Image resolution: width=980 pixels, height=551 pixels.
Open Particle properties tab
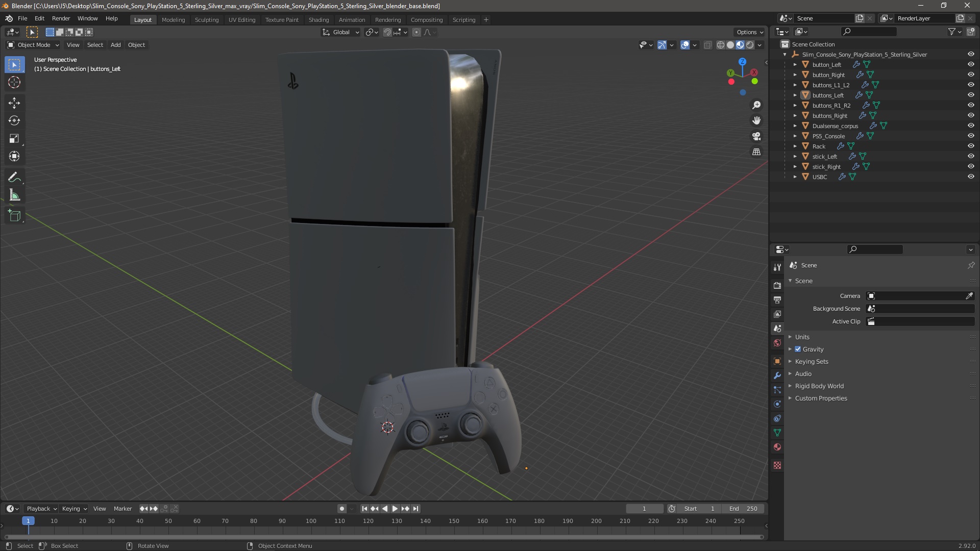777,390
